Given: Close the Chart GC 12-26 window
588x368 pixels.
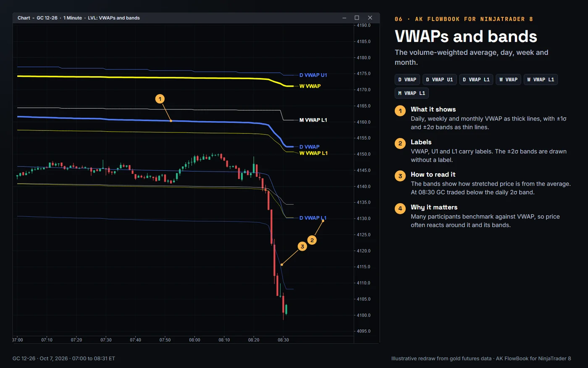Looking at the screenshot, I should click(370, 18).
